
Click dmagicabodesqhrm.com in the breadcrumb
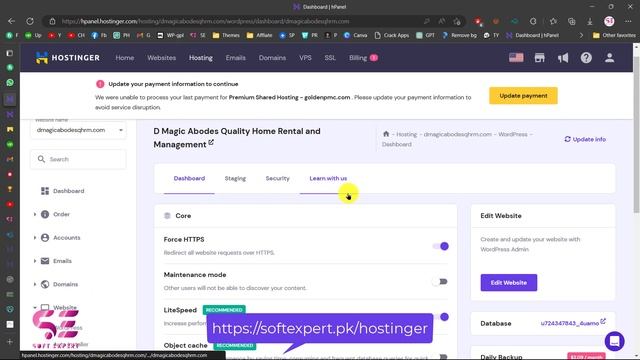pyautogui.click(x=458, y=134)
